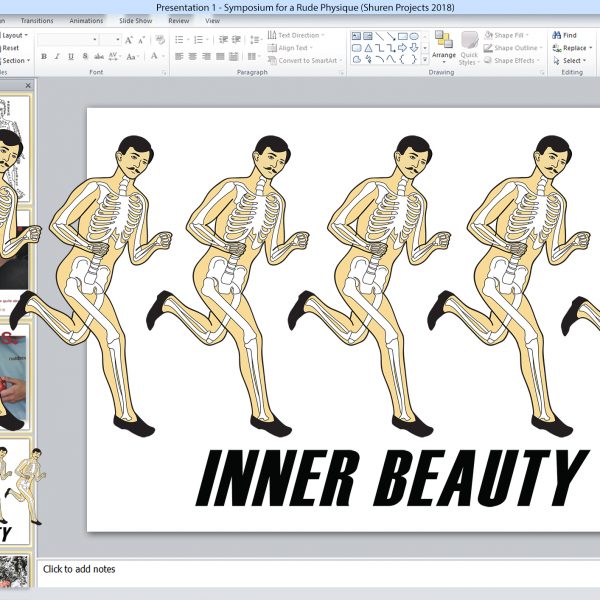The width and height of the screenshot is (600, 600).
Task: Click the Italic formatting icon
Action: coord(55,57)
